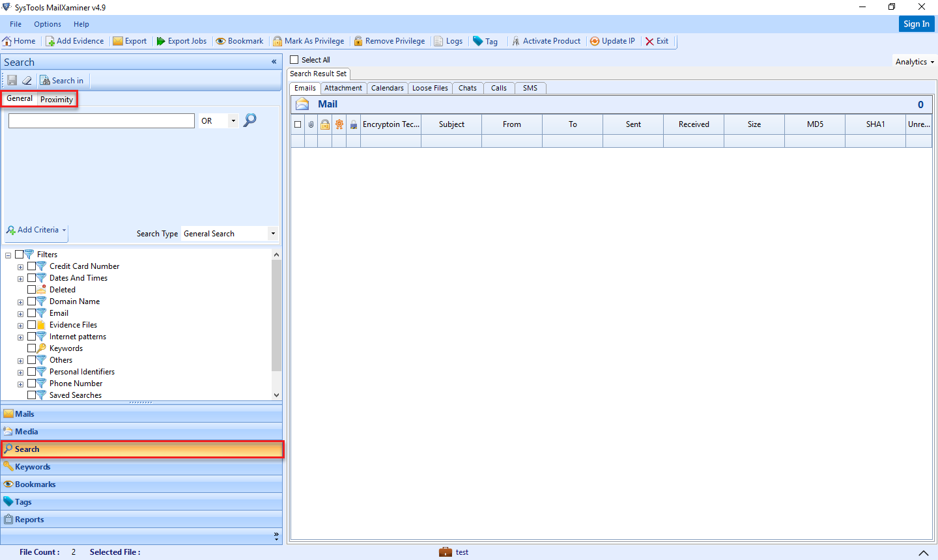938x560 pixels.
Task: Check the Email filter checkbox
Action: 31,313
